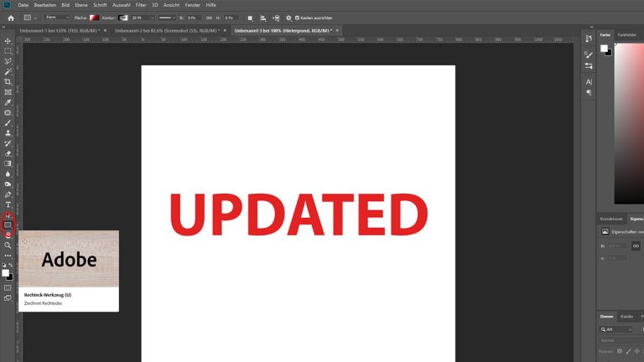The image size is (644, 362).
Task: Select the Magic Wand tool
Action: (x=8, y=72)
